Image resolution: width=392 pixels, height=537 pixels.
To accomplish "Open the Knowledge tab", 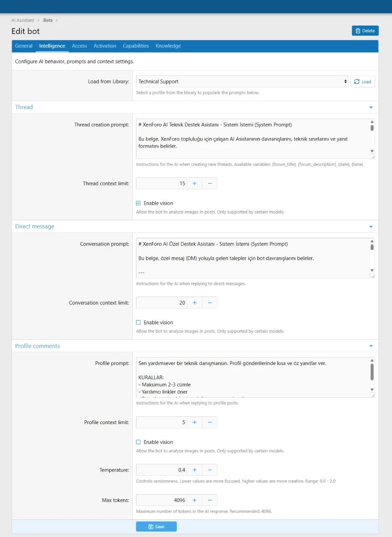I will tap(168, 46).
